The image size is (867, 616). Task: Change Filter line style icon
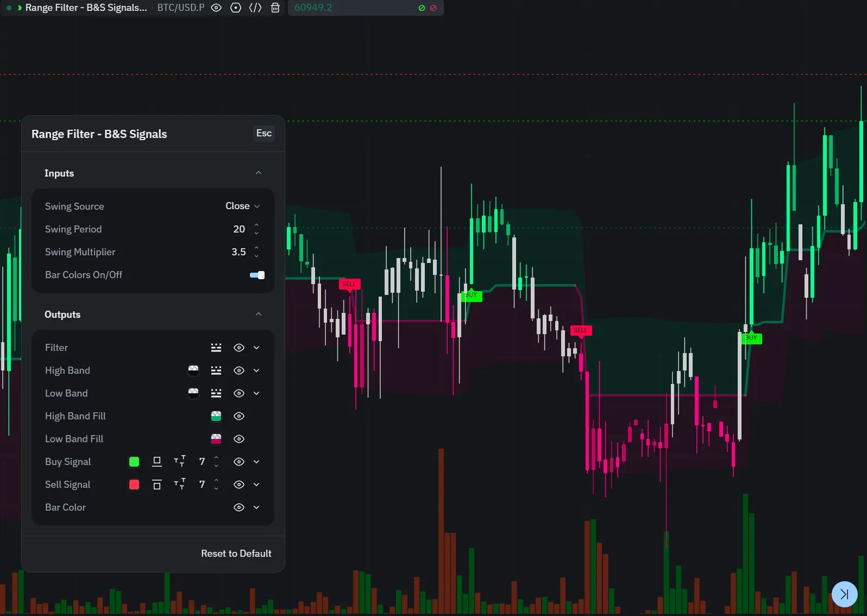(x=216, y=348)
